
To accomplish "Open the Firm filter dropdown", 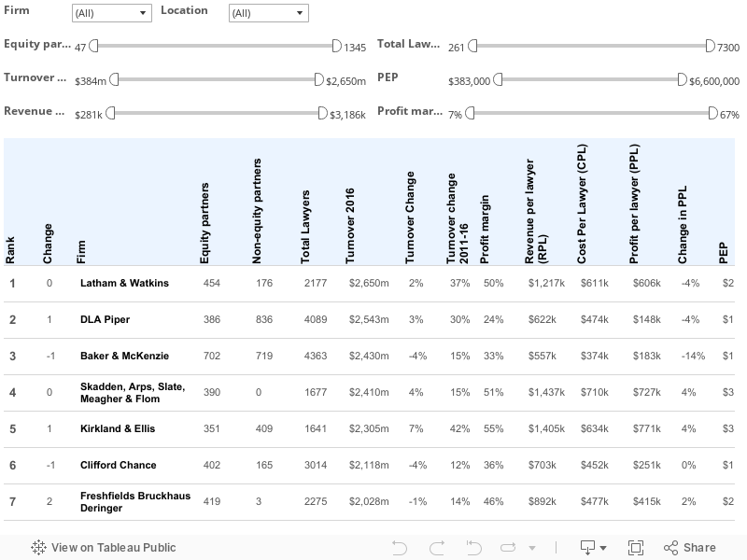I will coord(111,13).
